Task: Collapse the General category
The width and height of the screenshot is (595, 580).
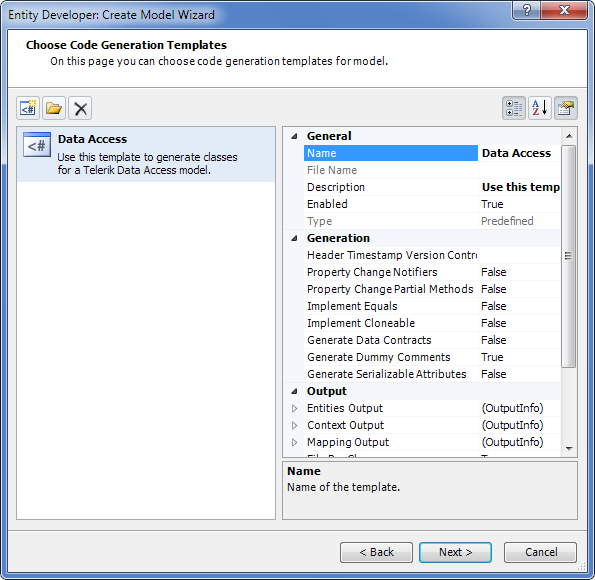Action: coord(294,136)
